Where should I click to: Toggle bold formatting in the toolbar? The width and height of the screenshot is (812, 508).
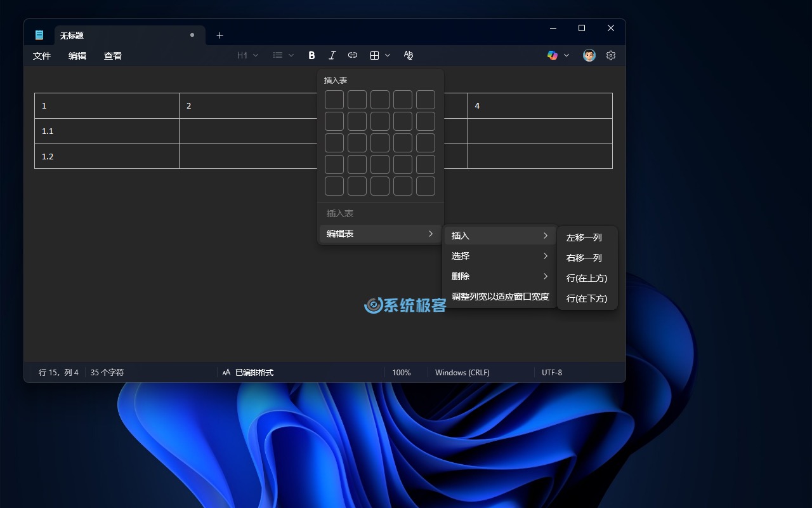[x=311, y=55]
